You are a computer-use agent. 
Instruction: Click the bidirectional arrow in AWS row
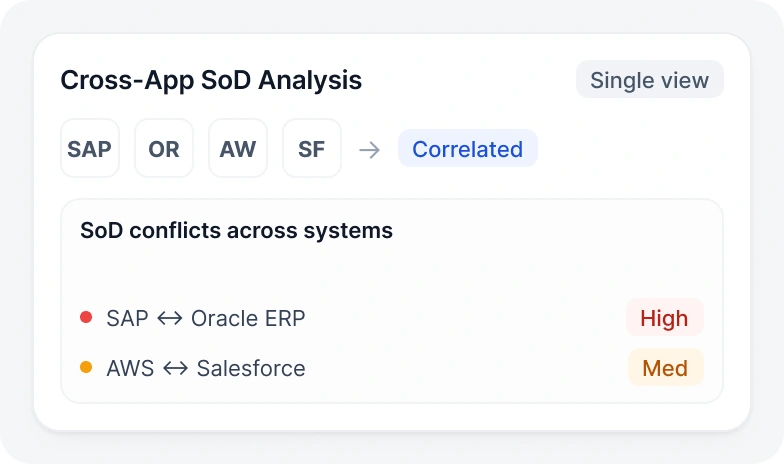point(176,368)
